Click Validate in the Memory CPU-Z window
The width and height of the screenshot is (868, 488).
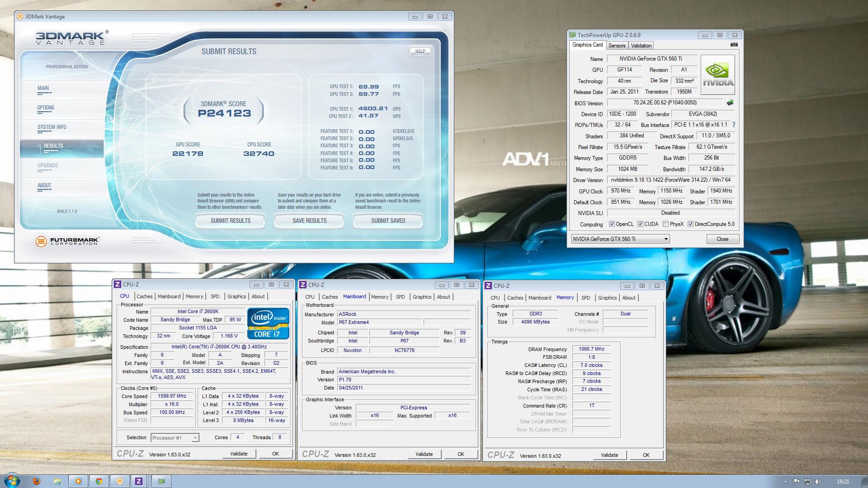[609, 455]
